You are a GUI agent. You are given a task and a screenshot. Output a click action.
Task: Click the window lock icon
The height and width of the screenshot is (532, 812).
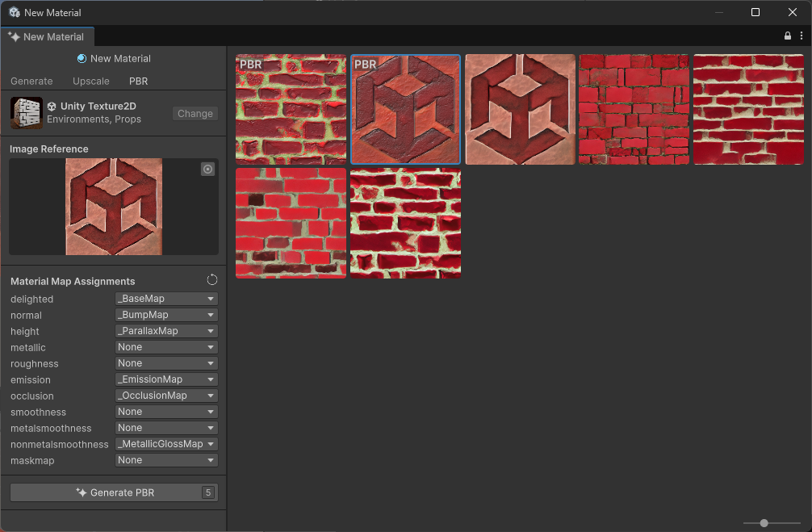(788, 36)
